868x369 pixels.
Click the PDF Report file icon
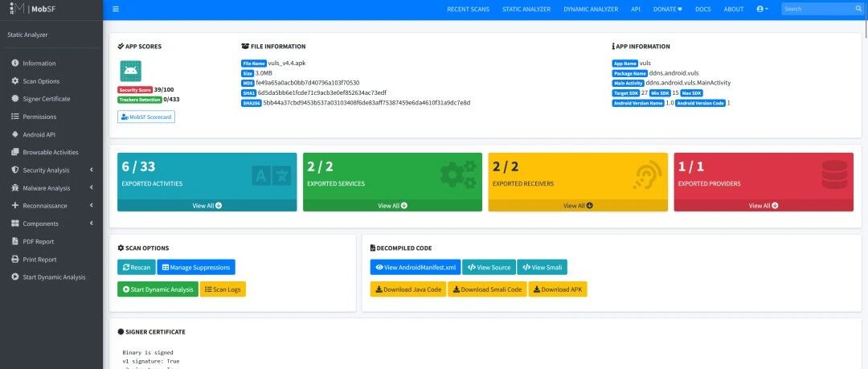pos(15,241)
